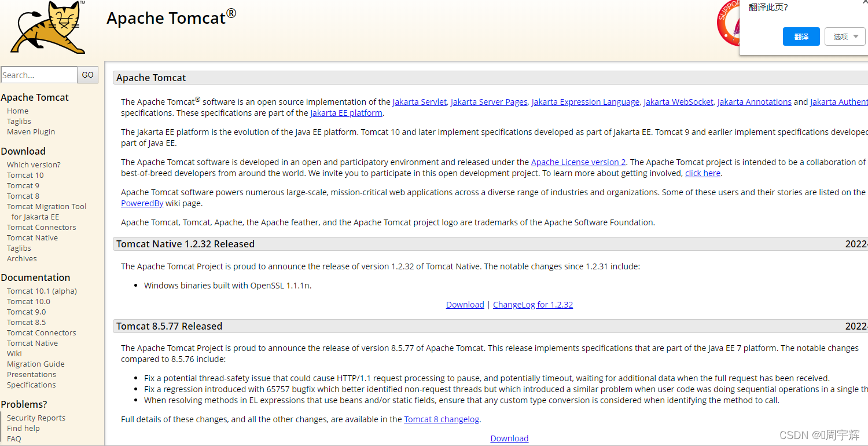The height and width of the screenshot is (446, 868).
Task: Follow the Jakarta Annotations link
Action: point(755,102)
